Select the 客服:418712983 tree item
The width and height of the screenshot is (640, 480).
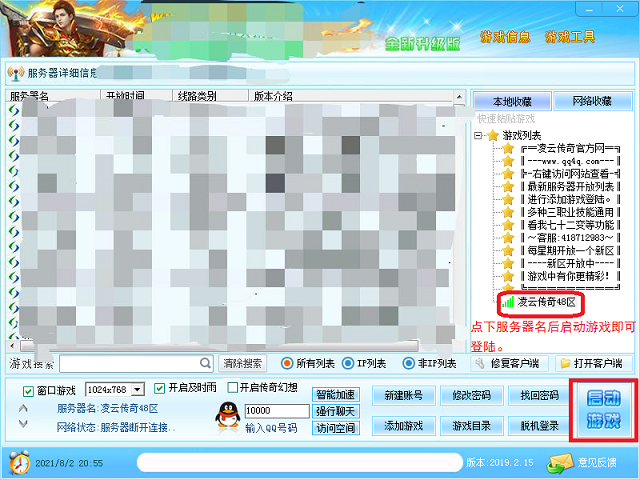click(571, 238)
